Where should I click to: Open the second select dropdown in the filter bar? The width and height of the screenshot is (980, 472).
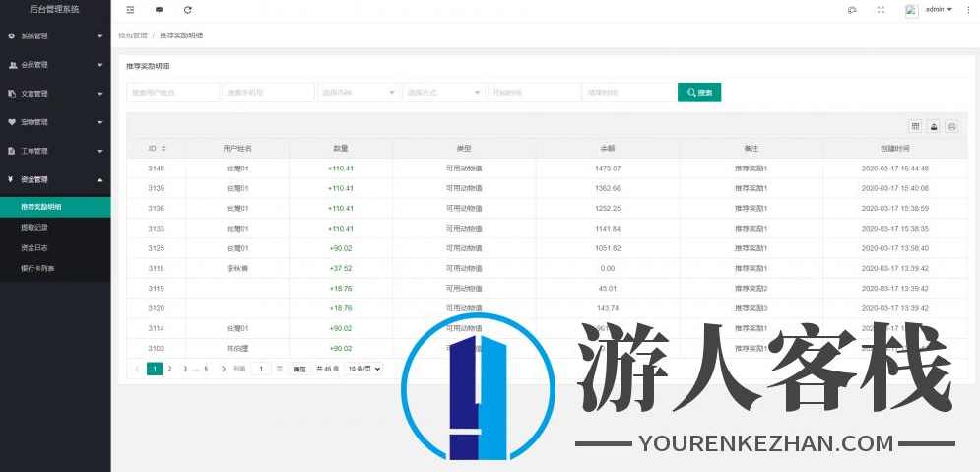(x=444, y=92)
